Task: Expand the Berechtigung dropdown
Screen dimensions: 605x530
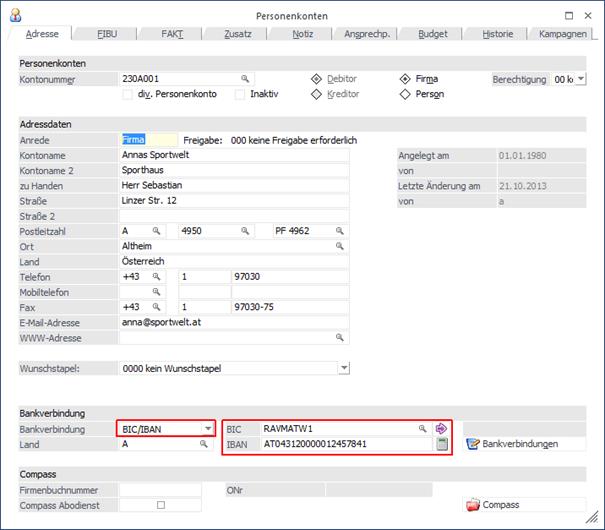Action: [580, 78]
